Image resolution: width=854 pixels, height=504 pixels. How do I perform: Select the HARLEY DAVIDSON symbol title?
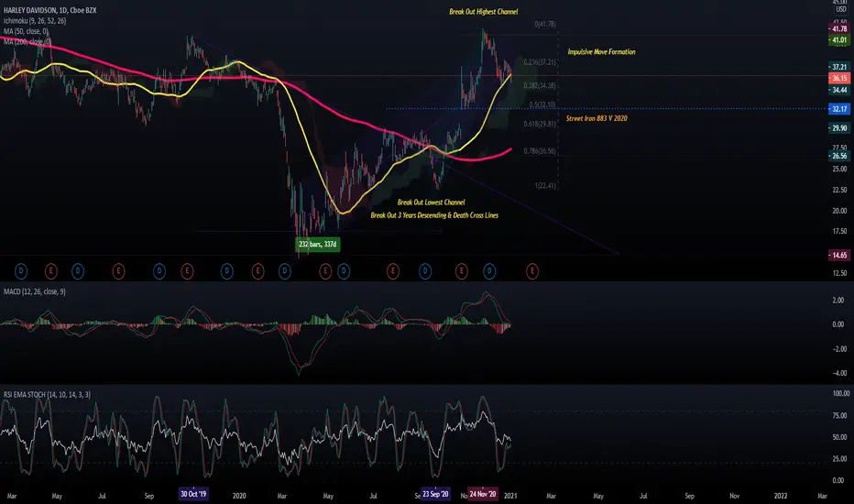50,10
